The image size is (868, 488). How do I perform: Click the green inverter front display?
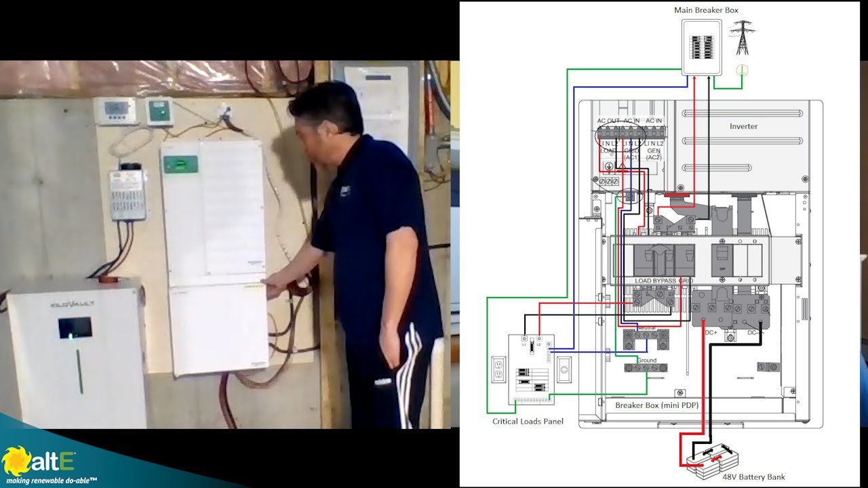click(x=180, y=165)
